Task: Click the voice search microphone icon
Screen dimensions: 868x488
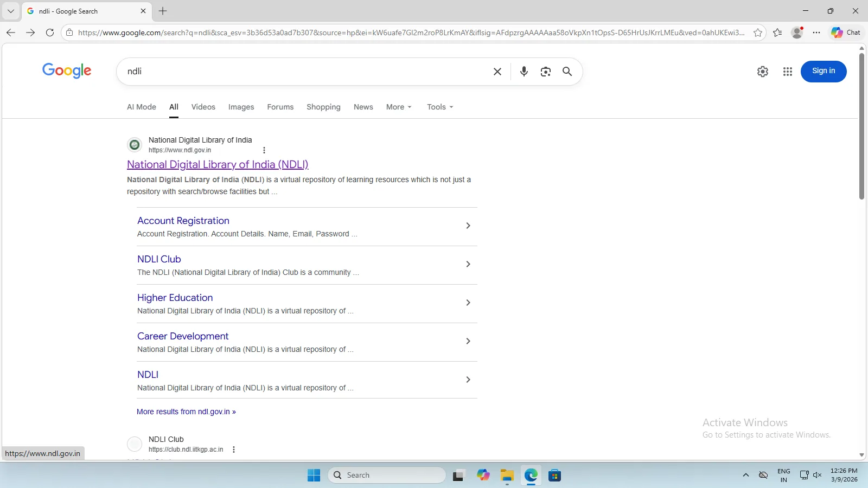Action: (524, 72)
